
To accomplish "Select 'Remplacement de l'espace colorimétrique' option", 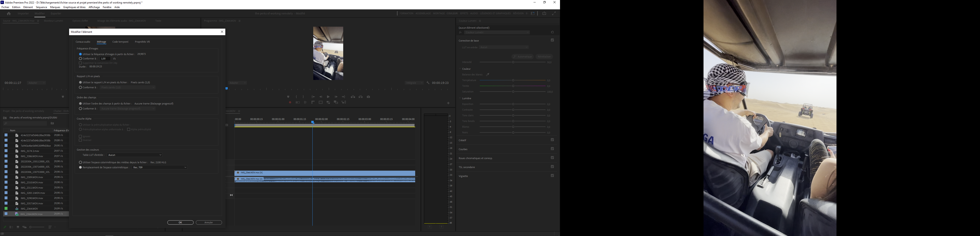I will click(x=80, y=167).
